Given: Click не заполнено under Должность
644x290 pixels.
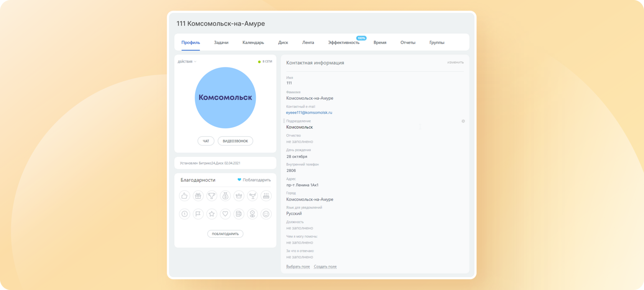Looking at the screenshot, I should pyautogui.click(x=299, y=228).
